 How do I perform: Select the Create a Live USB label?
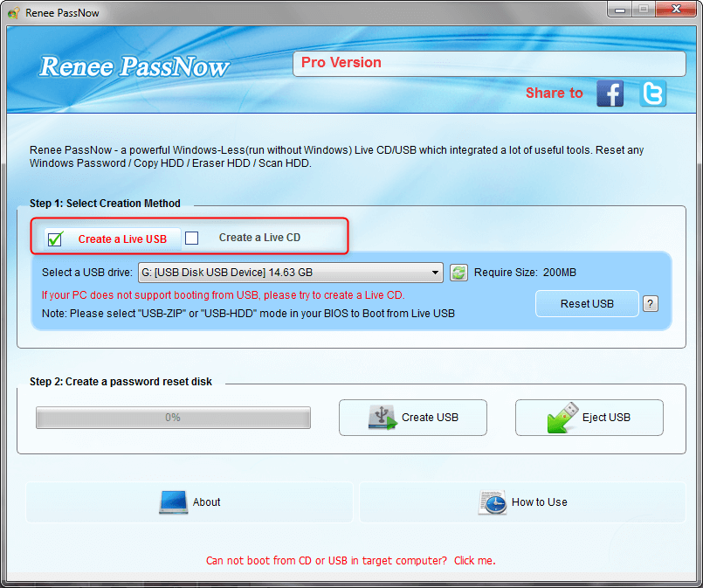122,239
